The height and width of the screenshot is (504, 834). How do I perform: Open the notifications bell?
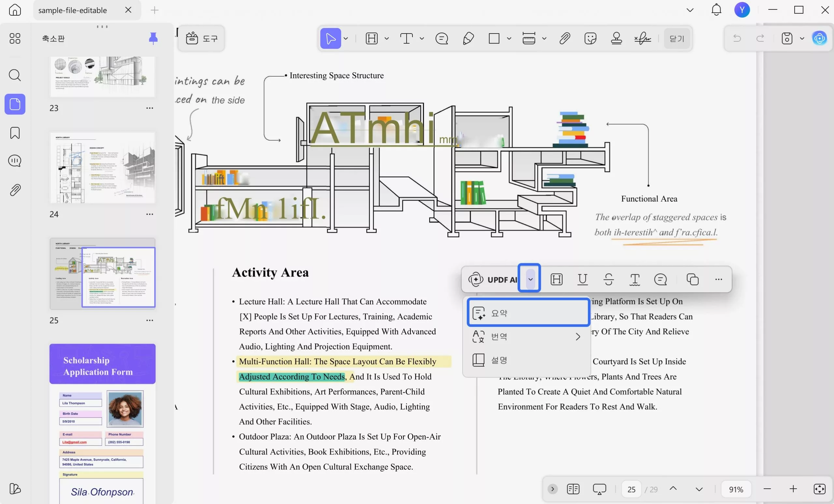coord(716,10)
